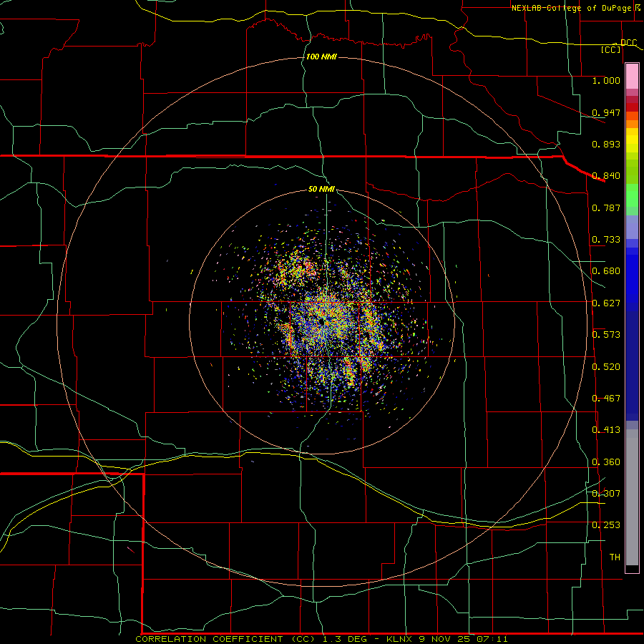Click the 100 NMI range ring label
The width and height of the screenshot is (644, 644).
[x=321, y=57]
